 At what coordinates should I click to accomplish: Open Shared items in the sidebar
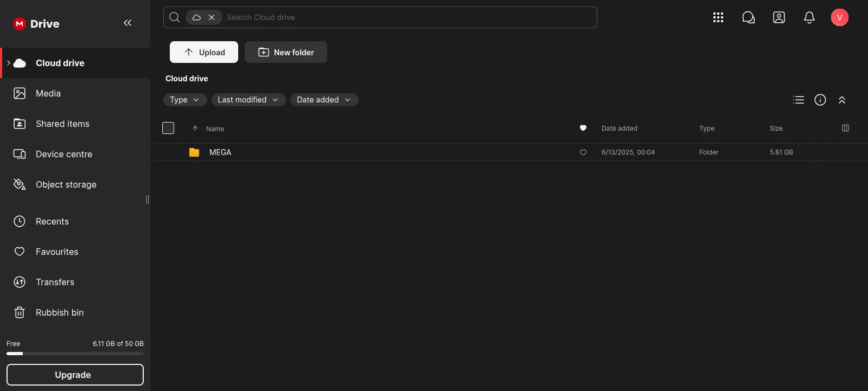pos(75,124)
